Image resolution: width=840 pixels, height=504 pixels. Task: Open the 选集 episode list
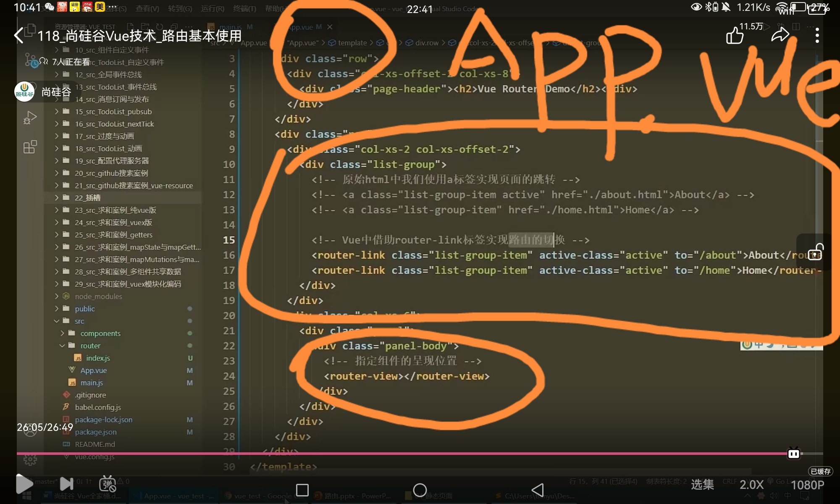coord(702,485)
